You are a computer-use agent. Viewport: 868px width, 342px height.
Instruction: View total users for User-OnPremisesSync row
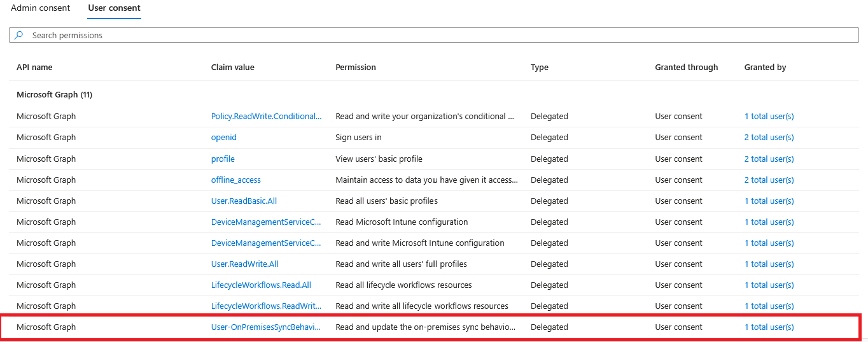(769, 327)
